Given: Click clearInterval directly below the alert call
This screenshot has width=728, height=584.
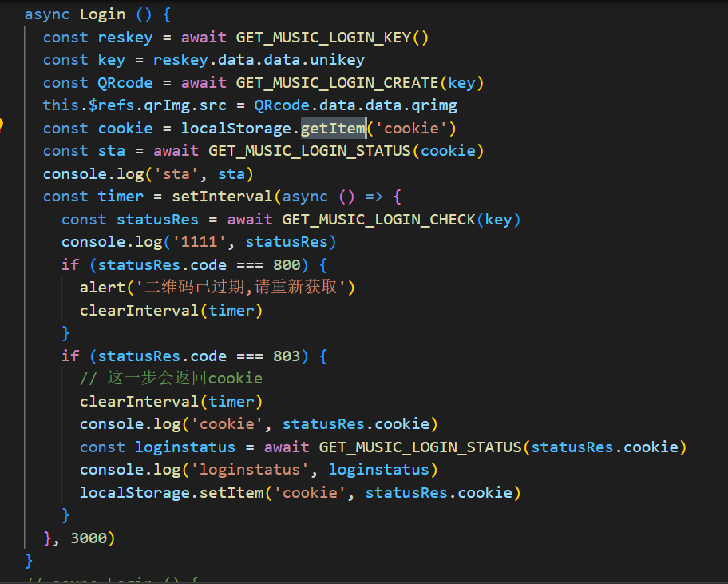Looking at the screenshot, I should click(139, 310).
